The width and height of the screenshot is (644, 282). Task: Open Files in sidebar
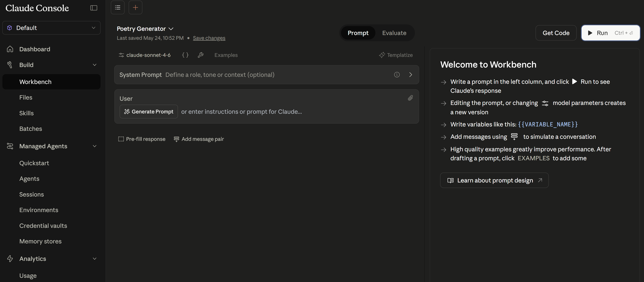26,97
